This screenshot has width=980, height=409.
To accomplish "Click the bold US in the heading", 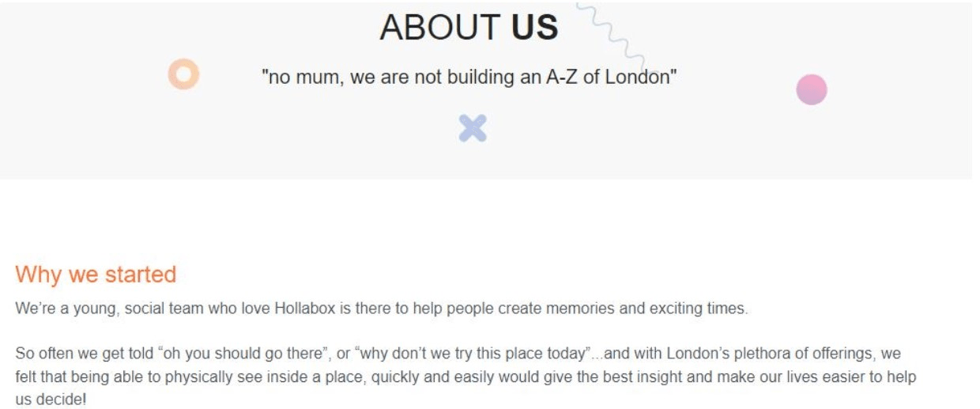I will 535,28.
